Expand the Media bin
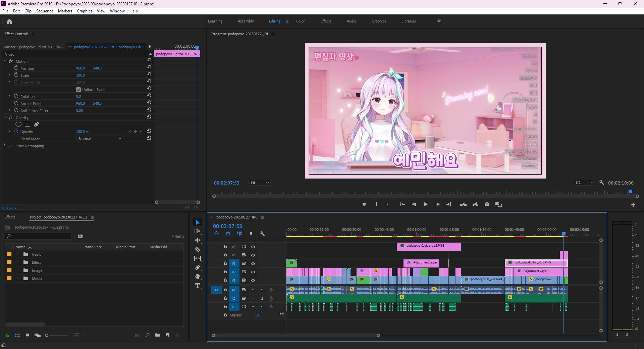Screen dimensions: 644x349 (x=18, y=279)
